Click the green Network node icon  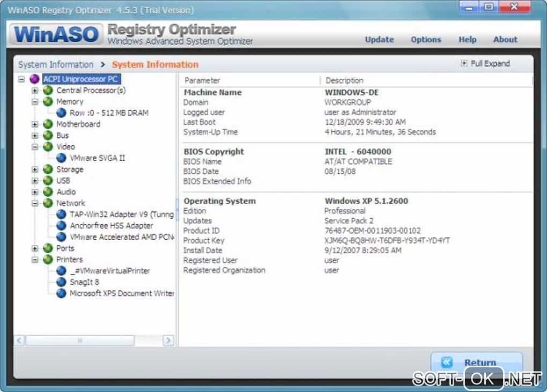click(48, 203)
